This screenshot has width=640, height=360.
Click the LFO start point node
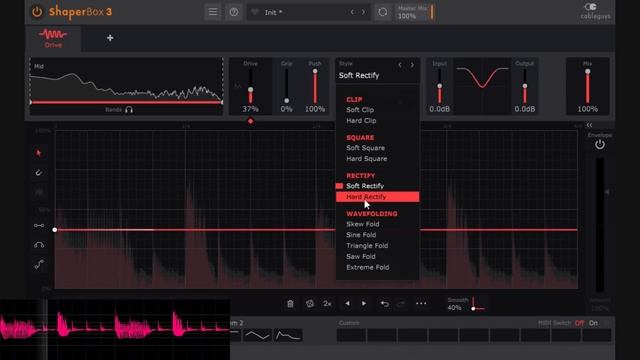pos(55,230)
